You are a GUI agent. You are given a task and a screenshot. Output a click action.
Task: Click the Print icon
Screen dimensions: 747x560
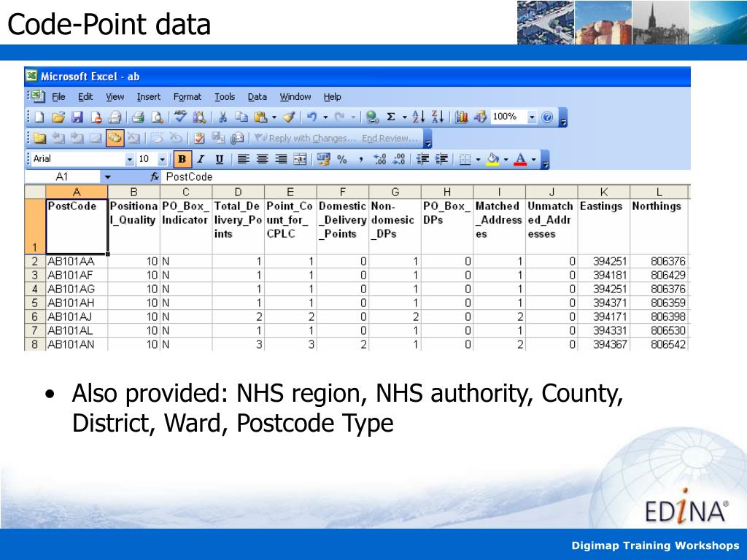pyautogui.click(x=138, y=117)
